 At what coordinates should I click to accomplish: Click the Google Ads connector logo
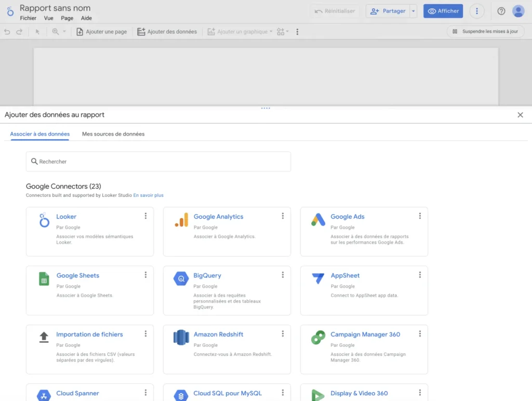[x=318, y=220]
